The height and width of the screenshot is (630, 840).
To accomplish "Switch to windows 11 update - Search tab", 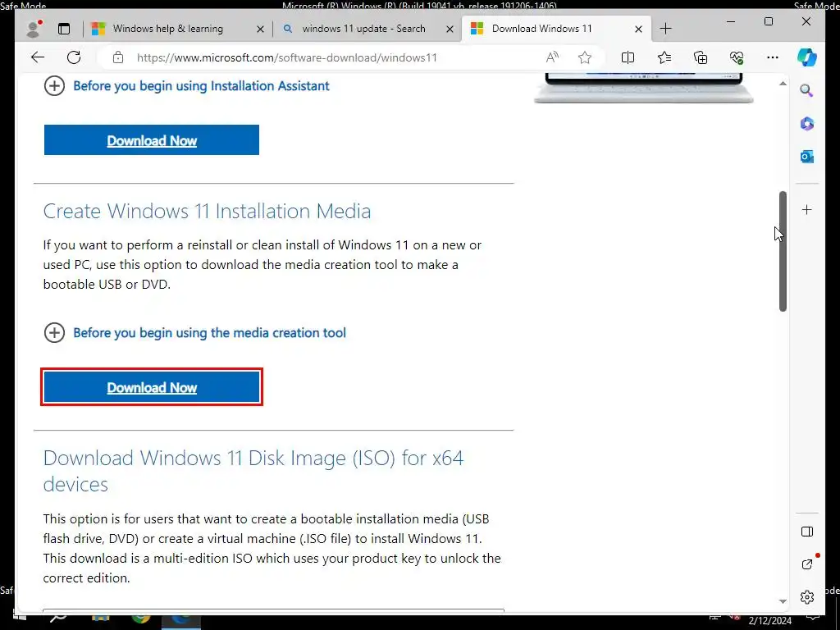I will click(363, 29).
